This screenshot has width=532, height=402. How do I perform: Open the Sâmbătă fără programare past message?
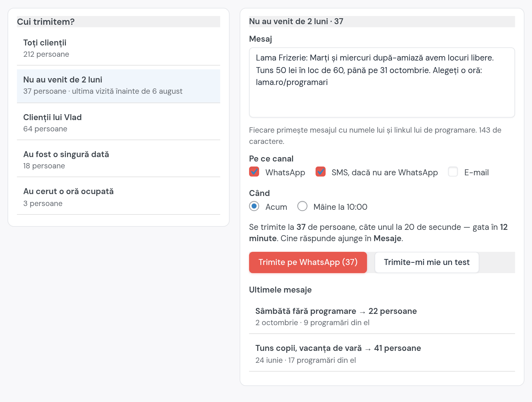pos(382,316)
